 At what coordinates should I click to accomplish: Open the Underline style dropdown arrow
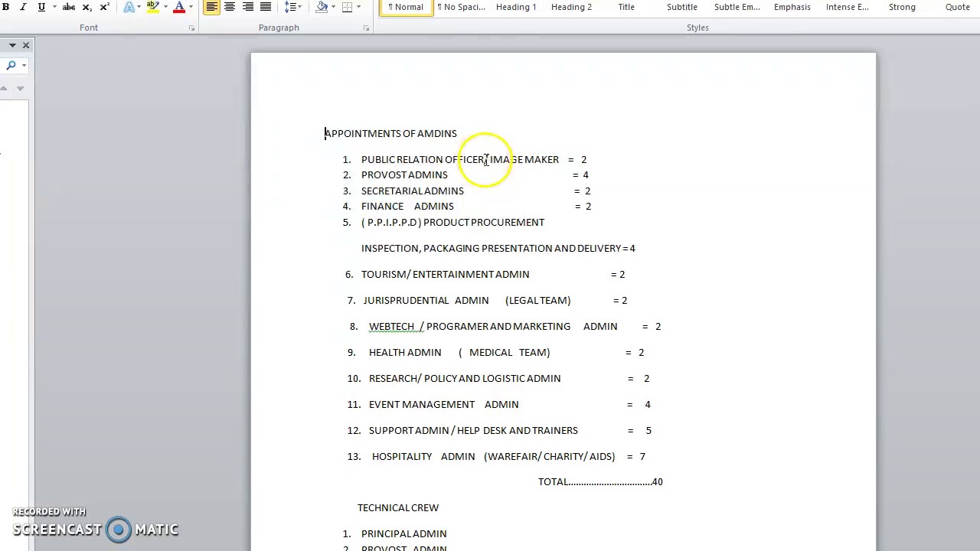[x=54, y=7]
